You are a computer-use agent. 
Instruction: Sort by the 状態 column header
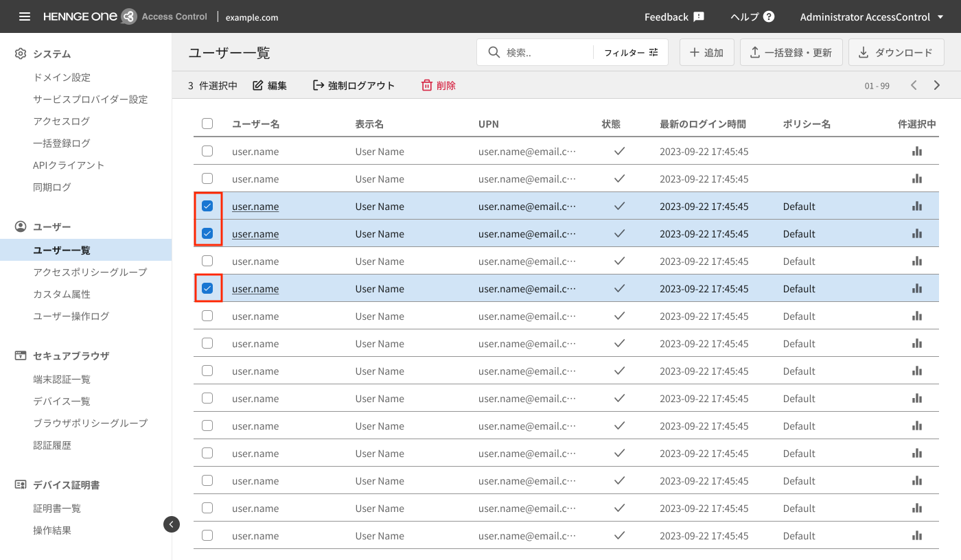pyautogui.click(x=611, y=124)
